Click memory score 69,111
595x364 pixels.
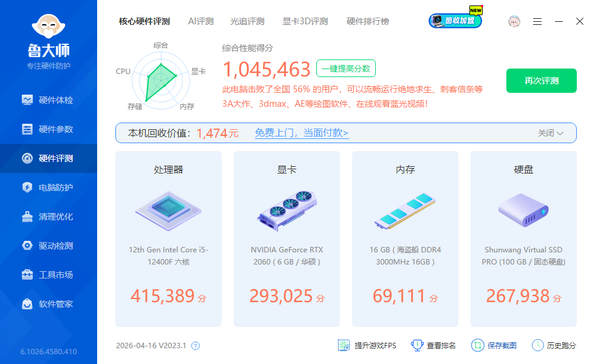coord(399,296)
